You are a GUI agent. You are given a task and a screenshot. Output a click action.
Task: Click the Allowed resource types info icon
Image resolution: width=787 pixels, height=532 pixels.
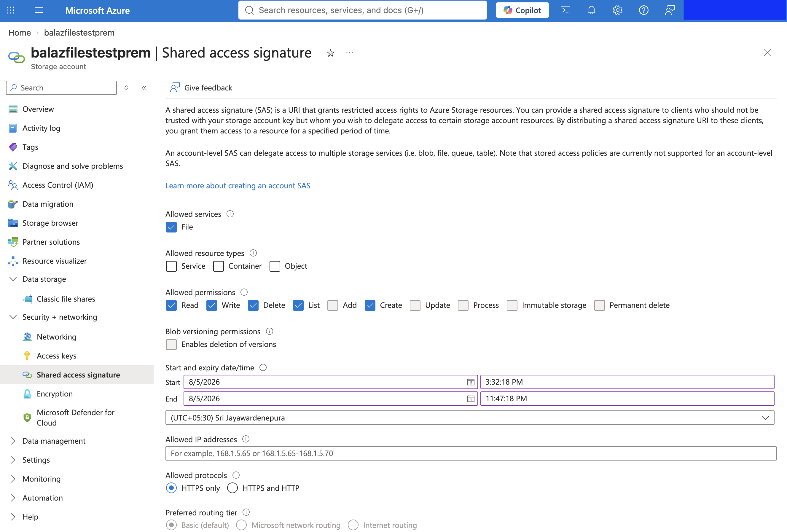tap(253, 253)
